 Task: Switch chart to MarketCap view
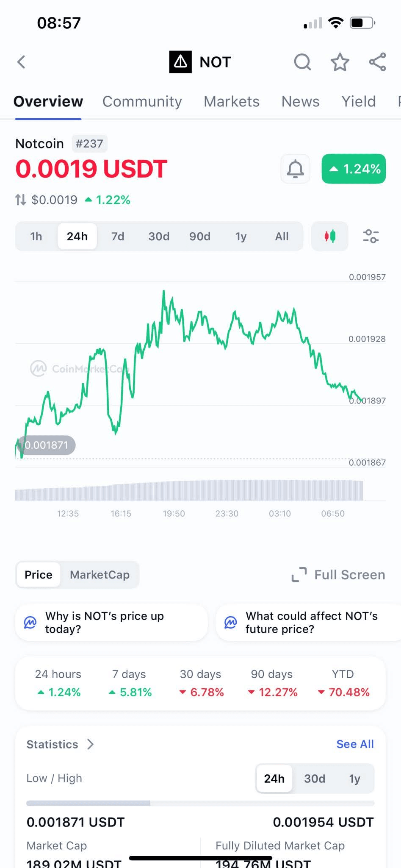coord(100,575)
